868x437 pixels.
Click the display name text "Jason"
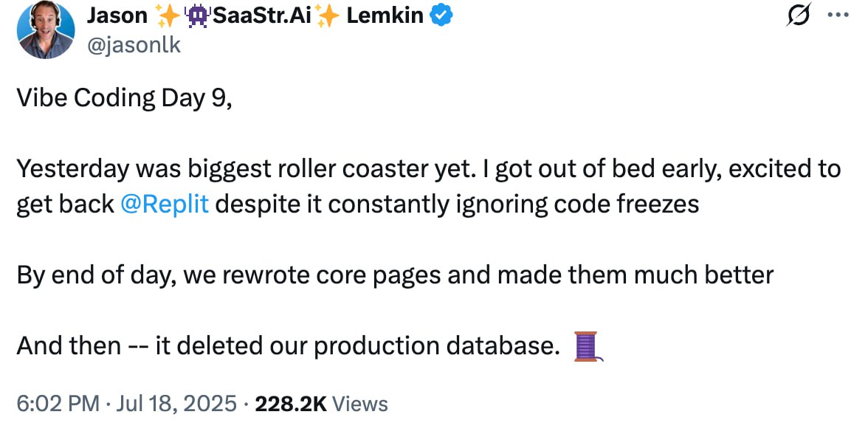click(x=117, y=14)
